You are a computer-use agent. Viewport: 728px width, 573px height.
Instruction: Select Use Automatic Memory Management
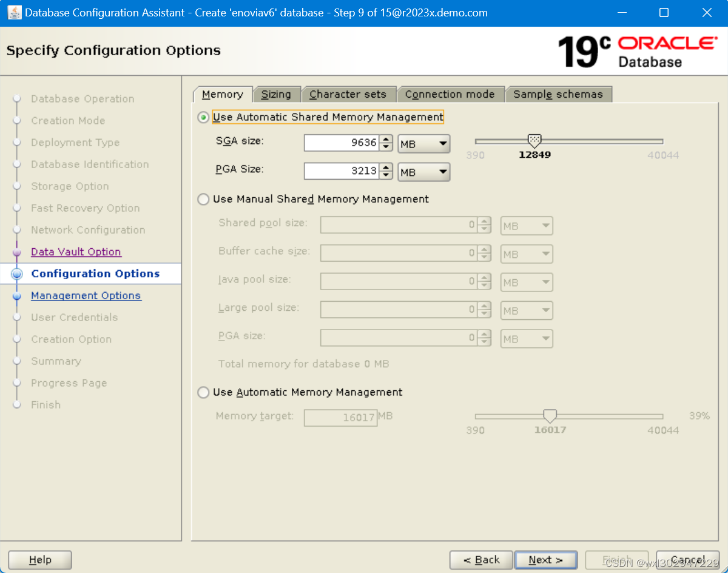(203, 393)
